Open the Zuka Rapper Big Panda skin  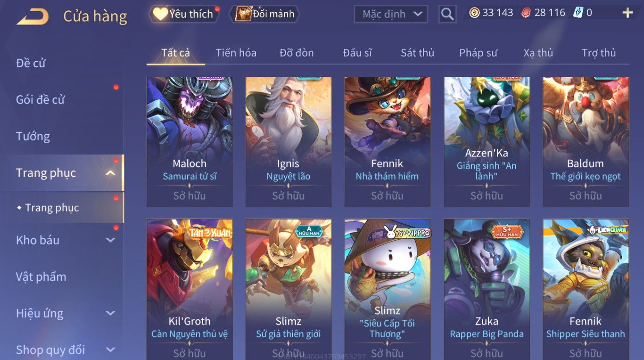click(487, 289)
